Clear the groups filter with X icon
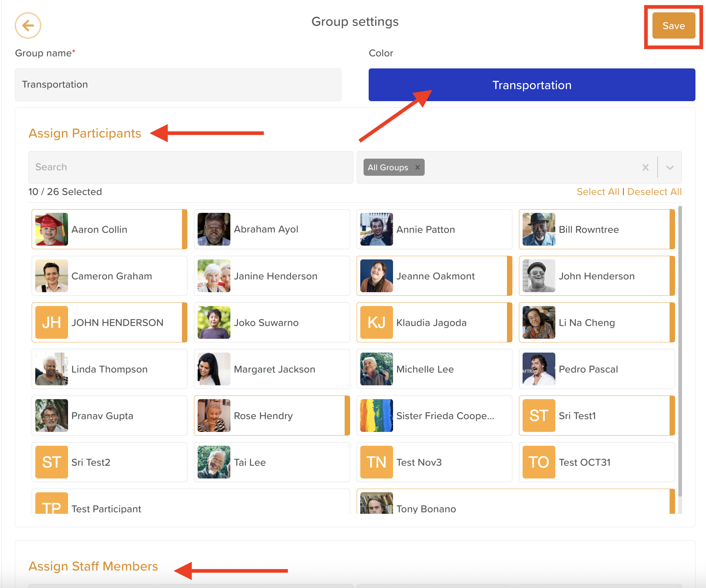 tap(645, 167)
